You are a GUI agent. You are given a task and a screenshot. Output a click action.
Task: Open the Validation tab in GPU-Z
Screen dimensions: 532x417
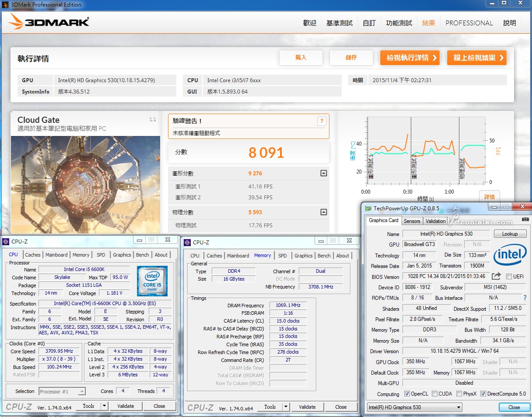pyautogui.click(x=435, y=221)
